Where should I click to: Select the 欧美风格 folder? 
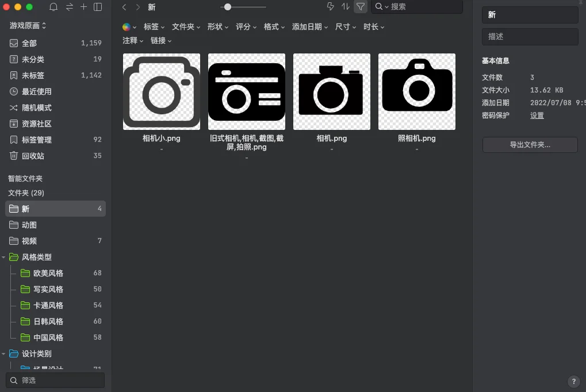48,273
